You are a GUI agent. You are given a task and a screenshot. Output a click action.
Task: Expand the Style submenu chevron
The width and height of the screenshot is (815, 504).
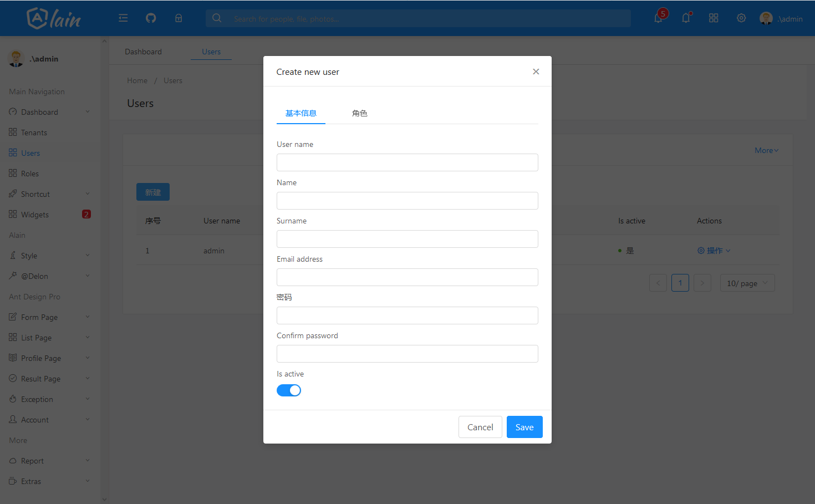[x=88, y=256]
